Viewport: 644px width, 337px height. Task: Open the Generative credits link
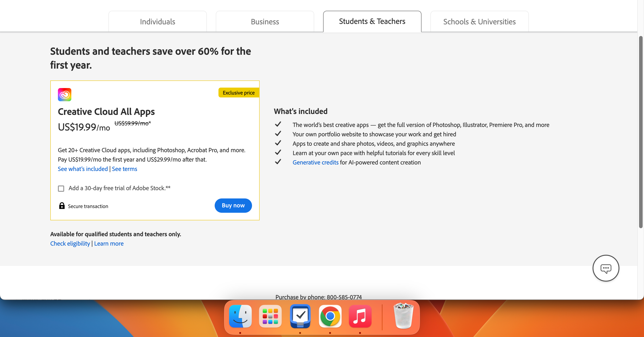click(x=315, y=162)
